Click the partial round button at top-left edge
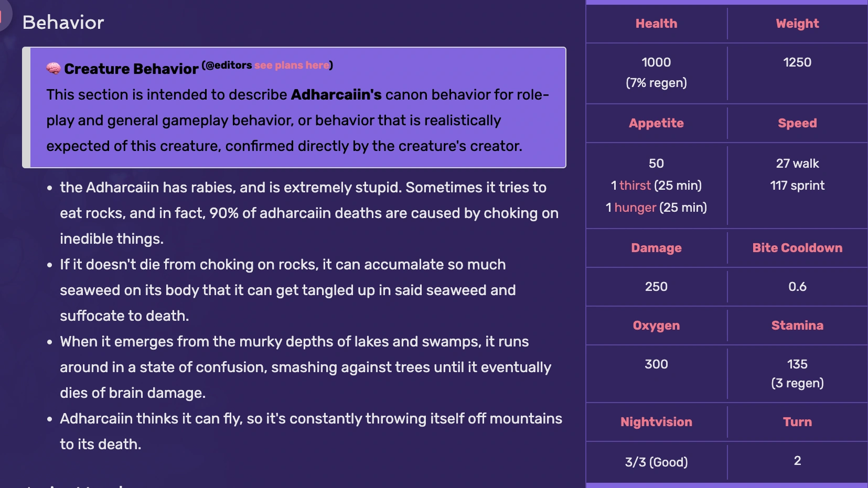868x488 pixels. tap(4, 16)
